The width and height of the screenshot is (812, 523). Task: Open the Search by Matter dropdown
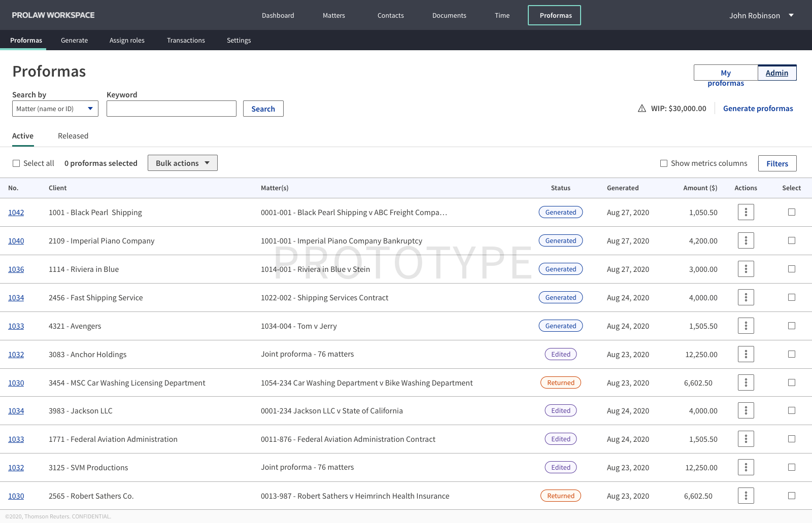click(55, 109)
